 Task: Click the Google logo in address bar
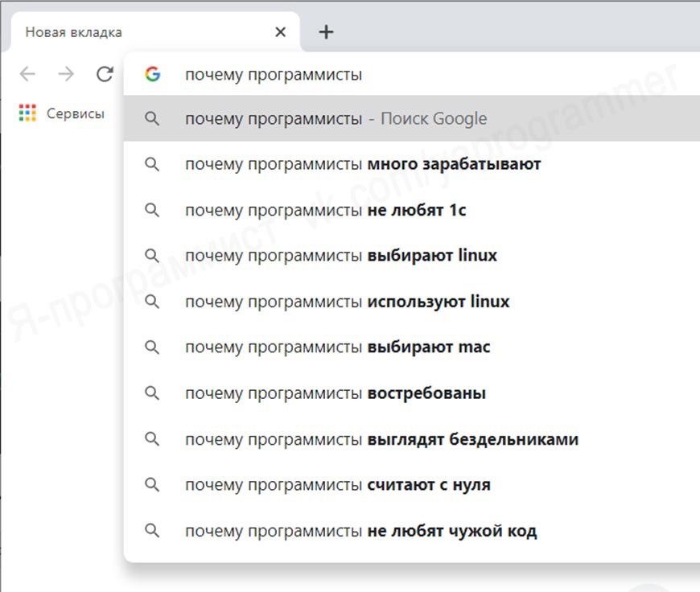[x=152, y=75]
